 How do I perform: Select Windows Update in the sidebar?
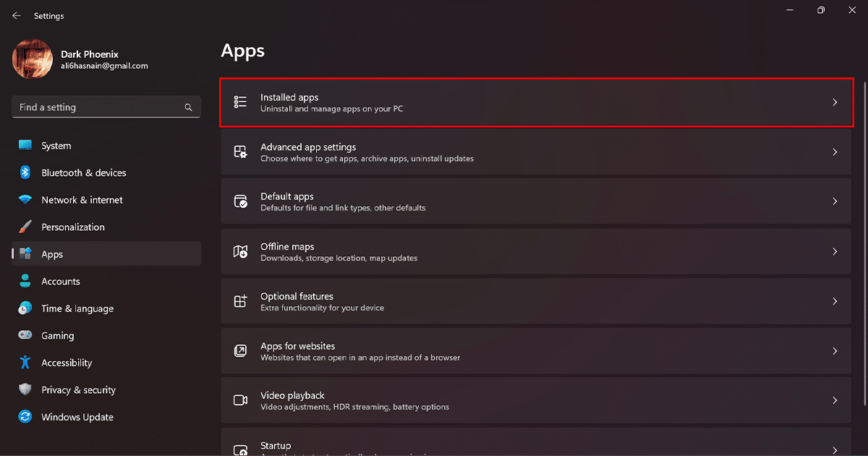click(x=77, y=417)
